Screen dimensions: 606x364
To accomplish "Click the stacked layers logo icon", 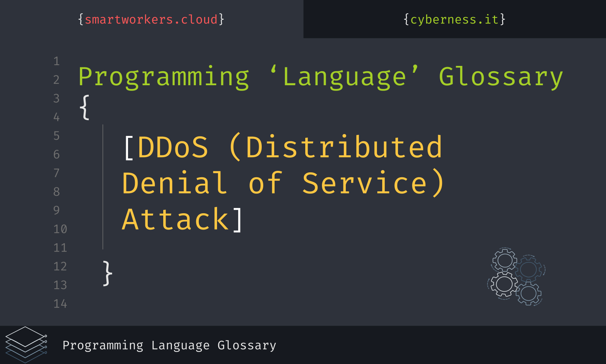I will click(x=26, y=345).
